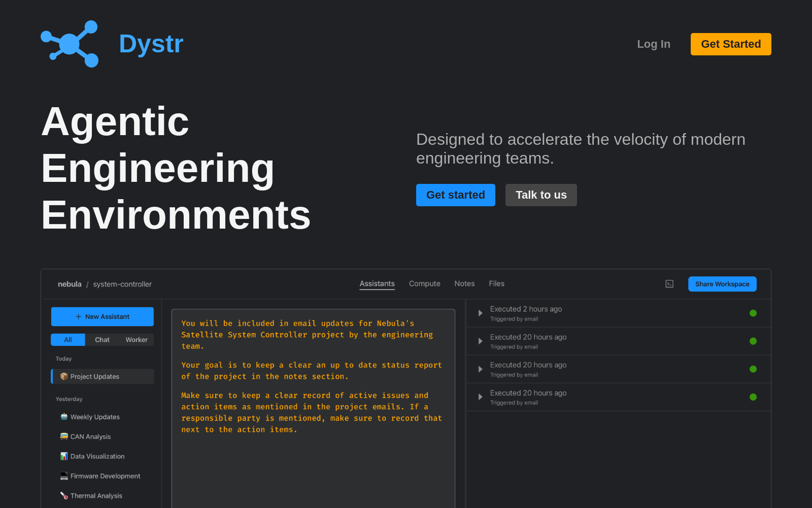Select the All filter
Viewport: 812px width, 508px height.
click(x=68, y=340)
